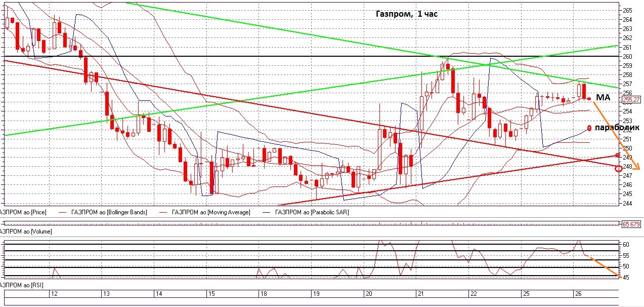Click the 249 price scale label
This screenshot has width=644, height=307.
click(x=627, y=157)
